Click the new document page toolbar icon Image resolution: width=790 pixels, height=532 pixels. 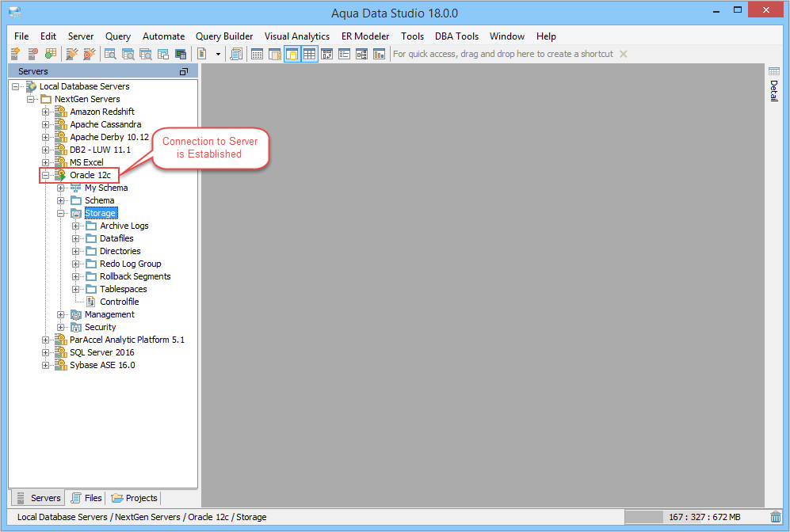(x=201, y=54)
